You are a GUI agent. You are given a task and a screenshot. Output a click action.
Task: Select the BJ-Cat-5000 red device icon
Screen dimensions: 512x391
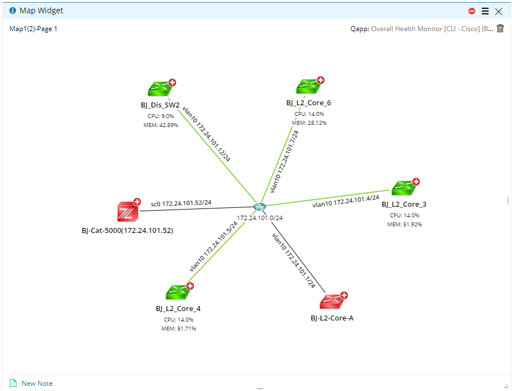[127, 212]
